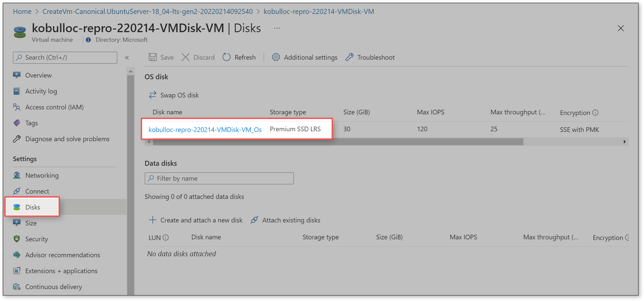Open the kobulloc-repro-220214-VMDisk-VM_Os disk link
Screen dimensions: 644x301
(x=205, y=129)
